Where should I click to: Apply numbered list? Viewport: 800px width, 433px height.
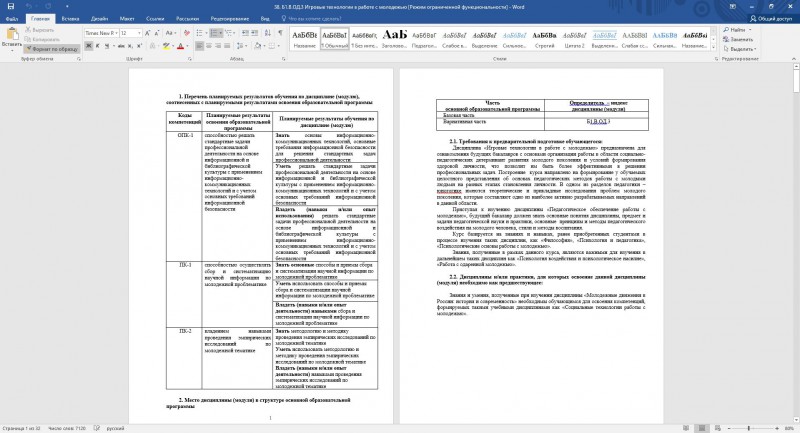click(x=216, y=33)
